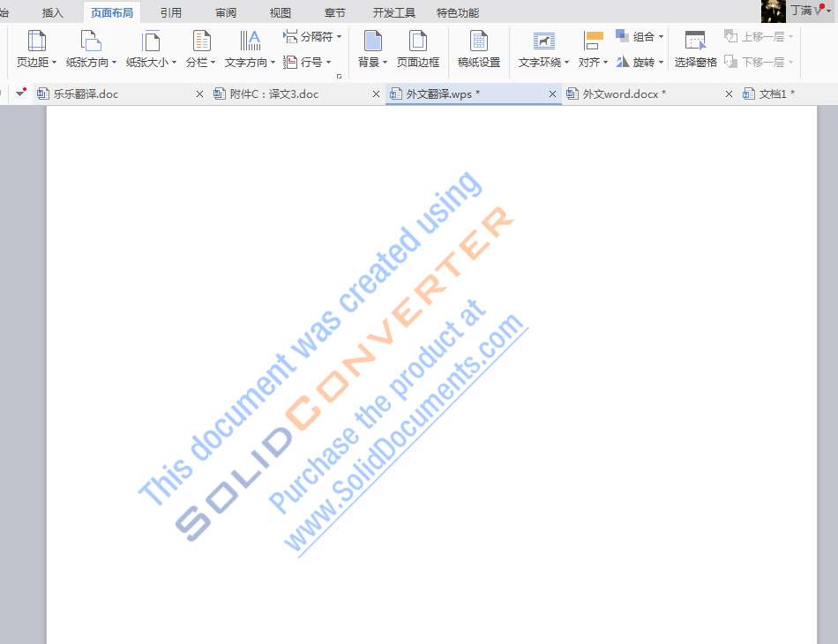Click the 上移一层 bring forward icon
The image size is (838, 644).
(730, 36)
